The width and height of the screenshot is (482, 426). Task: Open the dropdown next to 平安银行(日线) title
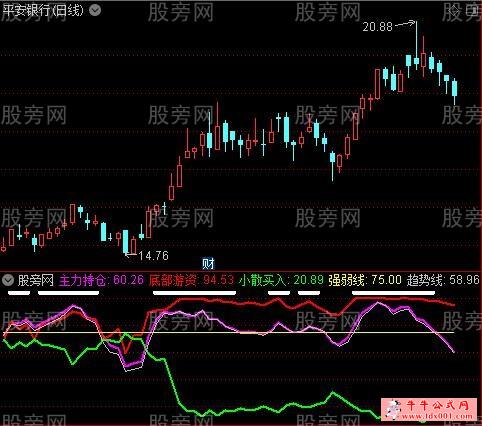(x=95, y=11)
